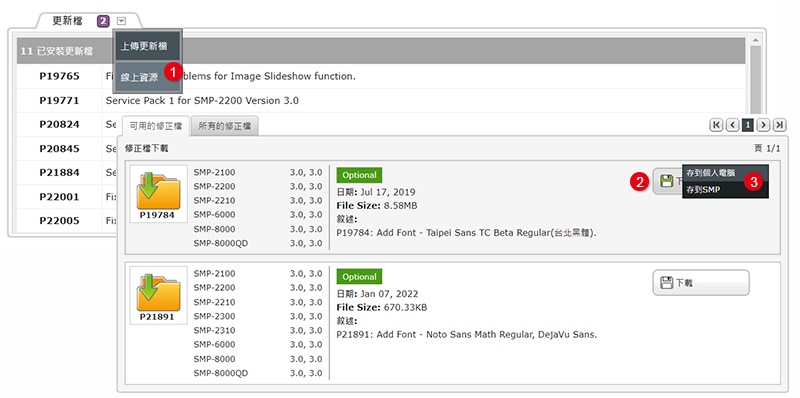Click the download button for P19784
Viewport: 800px width, 398px height.
(x=667, y=181)
